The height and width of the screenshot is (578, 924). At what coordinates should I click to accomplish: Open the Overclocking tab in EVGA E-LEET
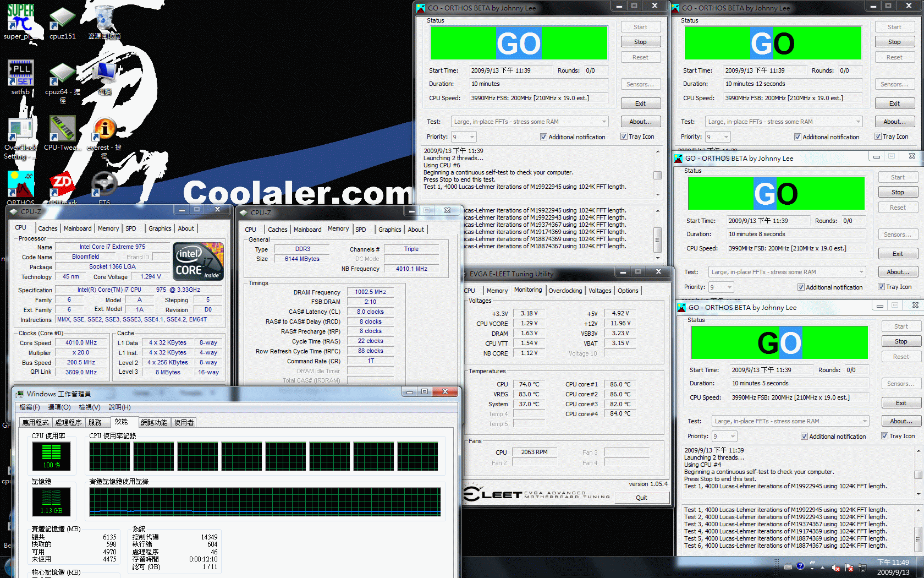pyautogui.click(x=565, y=291)
